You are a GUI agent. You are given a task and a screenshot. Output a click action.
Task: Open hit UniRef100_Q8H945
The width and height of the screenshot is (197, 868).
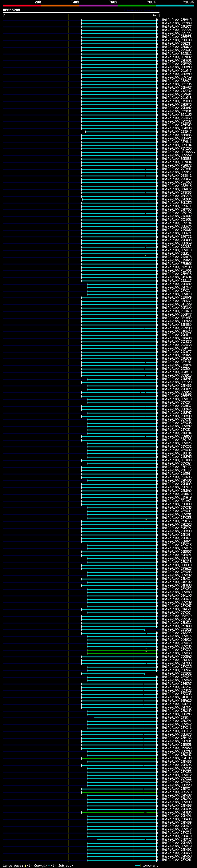pyautogui.click(x=177, y=20)
